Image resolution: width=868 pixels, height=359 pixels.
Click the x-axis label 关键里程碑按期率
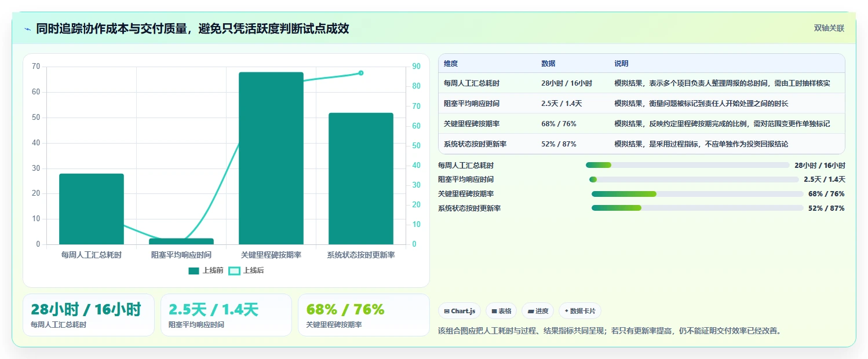pos(271,255)
